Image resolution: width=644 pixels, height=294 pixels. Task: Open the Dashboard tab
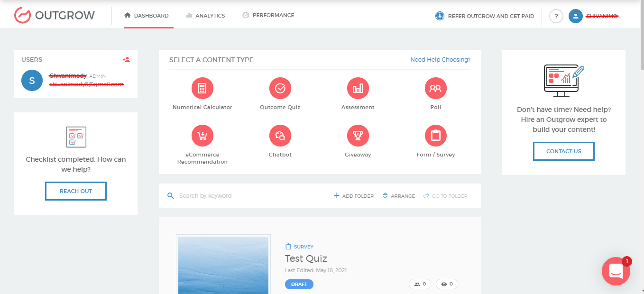[x=147, y=16]
